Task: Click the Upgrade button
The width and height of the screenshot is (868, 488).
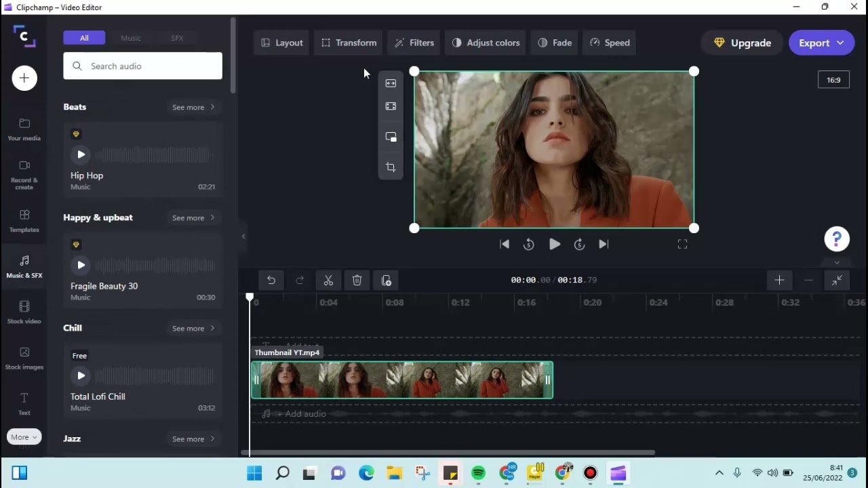Action: click(743, 43)
